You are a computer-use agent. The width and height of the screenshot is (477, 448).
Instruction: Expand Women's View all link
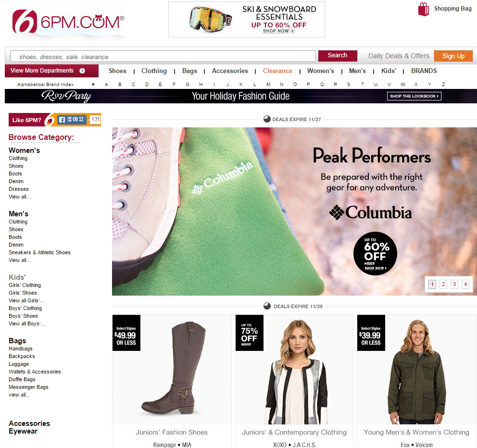[20, 197]
